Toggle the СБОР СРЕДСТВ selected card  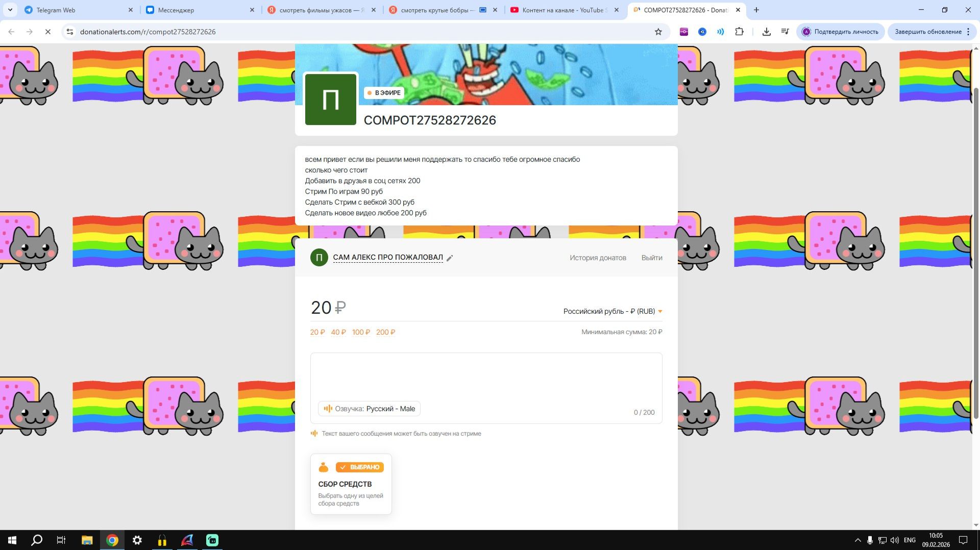coord(351,484)
